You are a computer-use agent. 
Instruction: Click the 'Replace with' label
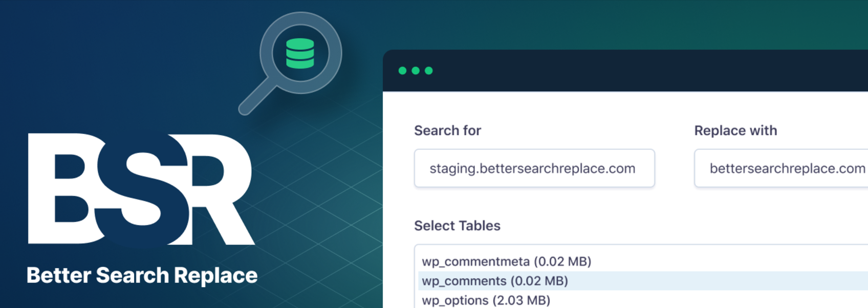(735, 130)
